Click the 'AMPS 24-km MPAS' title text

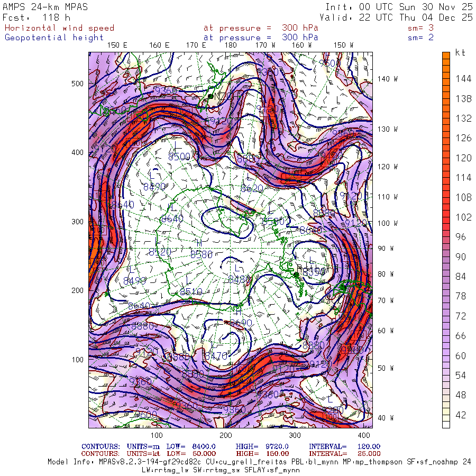45,7
